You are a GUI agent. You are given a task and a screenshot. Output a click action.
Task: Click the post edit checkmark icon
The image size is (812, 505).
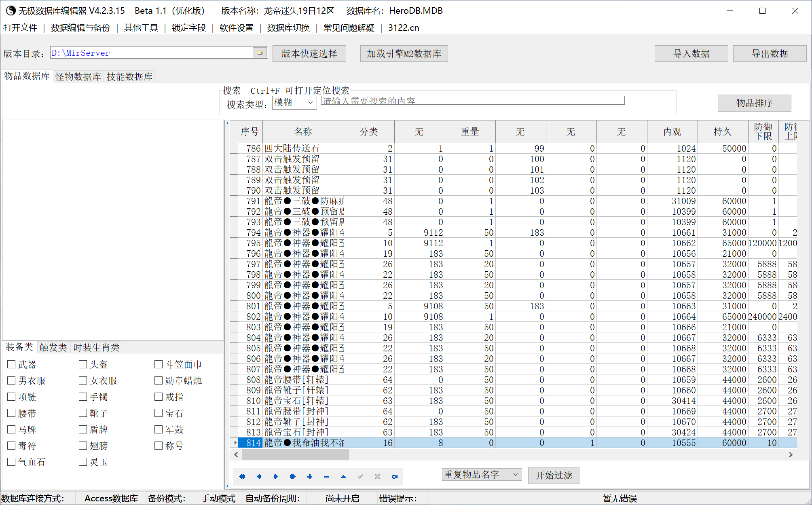pos(360,477)
